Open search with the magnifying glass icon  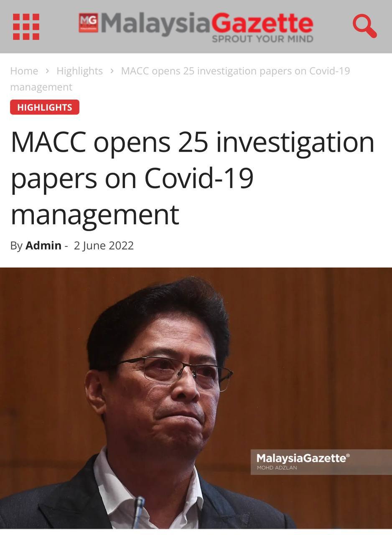click(364, 26)
